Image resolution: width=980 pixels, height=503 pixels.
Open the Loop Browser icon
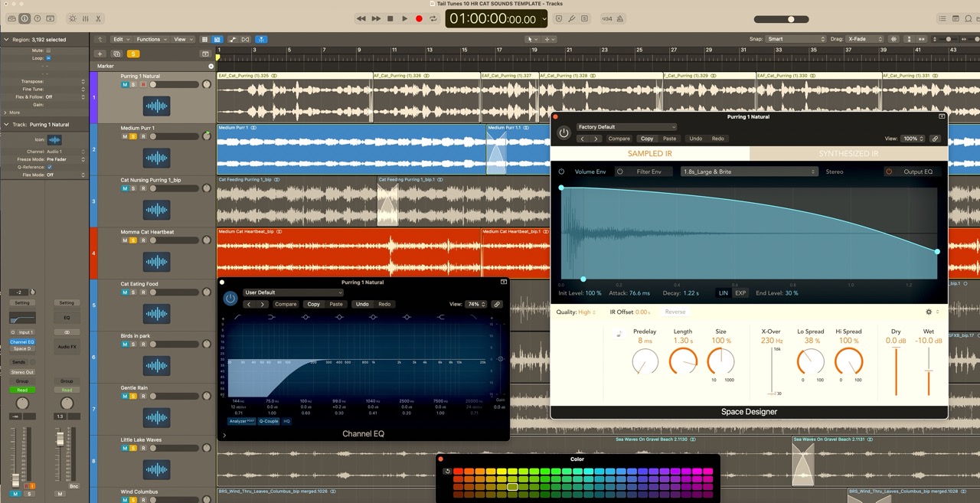969,18
